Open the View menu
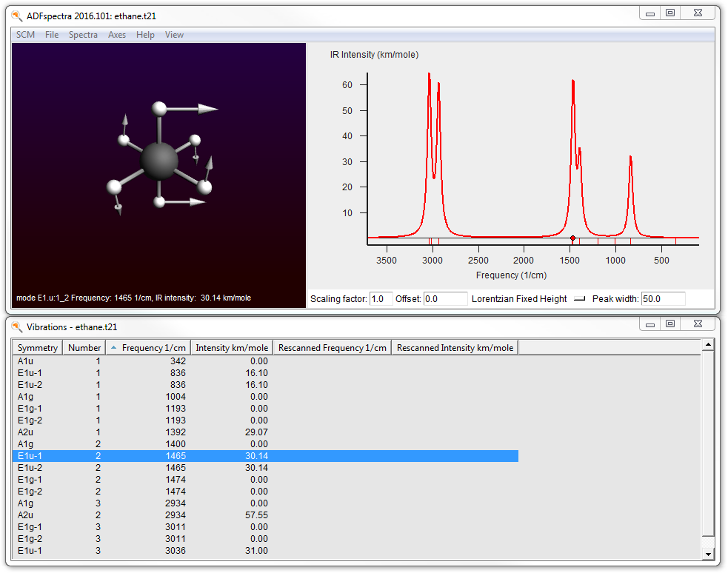Screen dimensions: 728x573 click(174, 35)
